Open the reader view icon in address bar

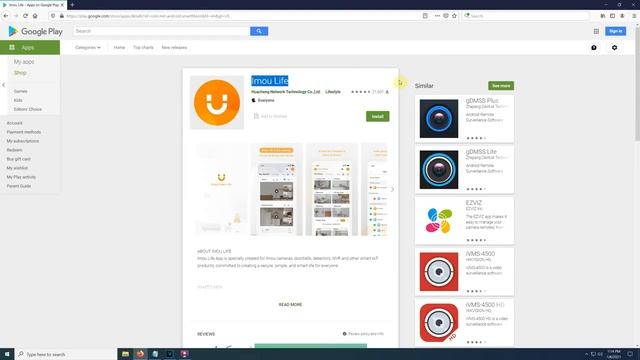tap(425, 16)
